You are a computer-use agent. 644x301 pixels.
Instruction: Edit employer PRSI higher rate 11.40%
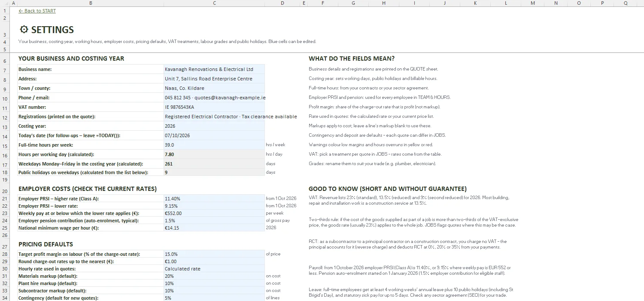point(214,199)
